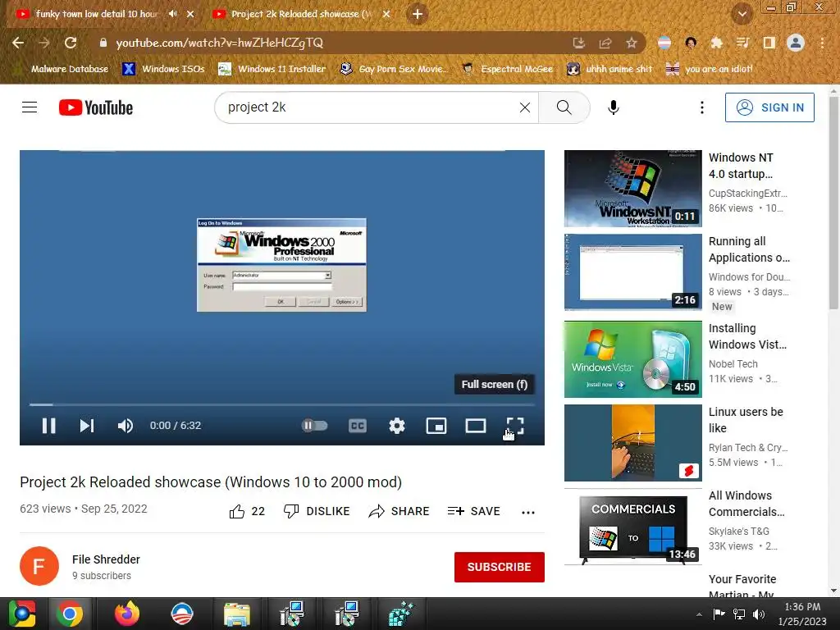SAVE the video to a playlist
840x630 pixels.
pos(474,512)
